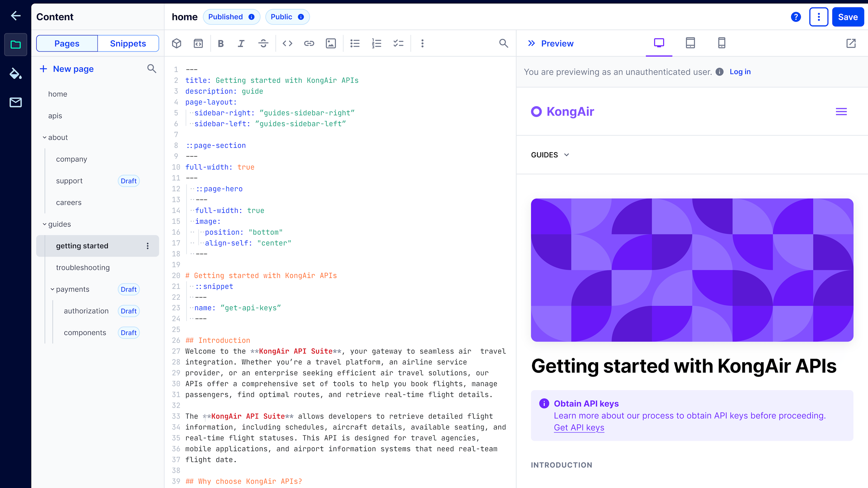Collapse the payments folder in page tree
The height and width of the screenshot is (488, 868).
coord(52,289)
